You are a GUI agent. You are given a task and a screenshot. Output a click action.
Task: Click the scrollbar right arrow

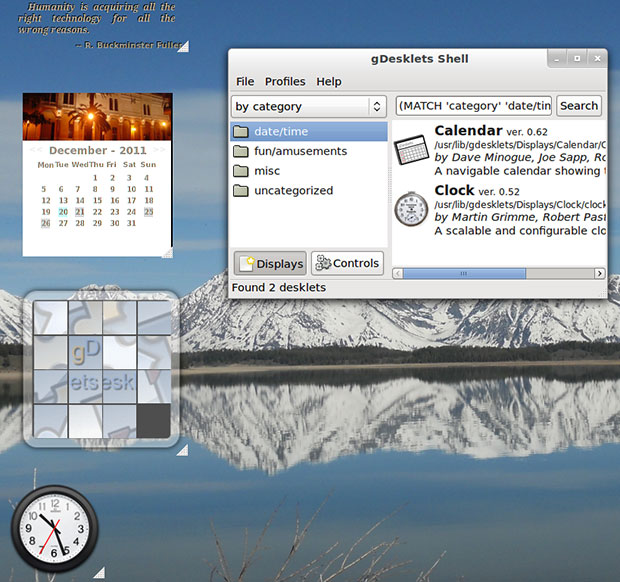click(x=600, y=273)
